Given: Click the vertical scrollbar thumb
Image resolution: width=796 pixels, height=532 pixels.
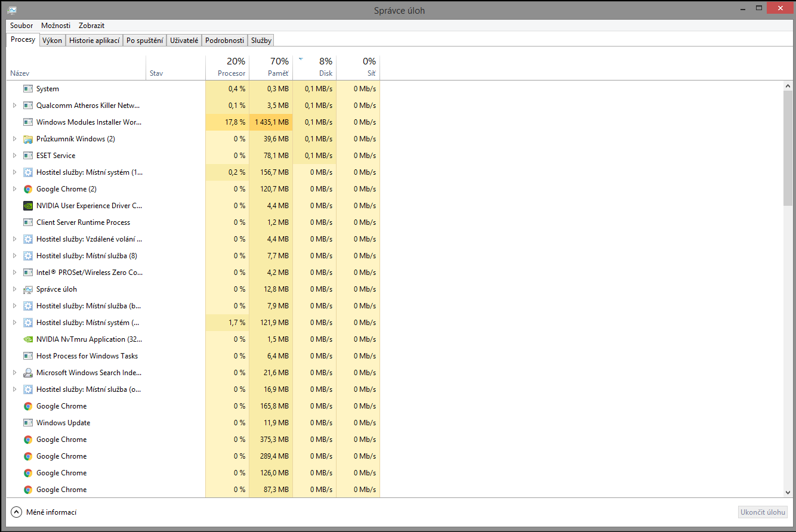Looking at the screenshot, I should tap(788, 149).
